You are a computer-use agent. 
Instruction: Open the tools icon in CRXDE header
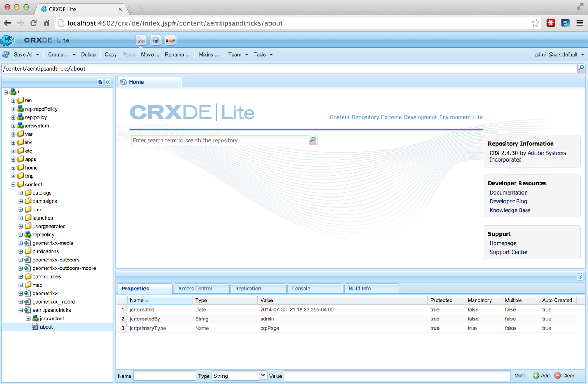[x=141, y=40]
